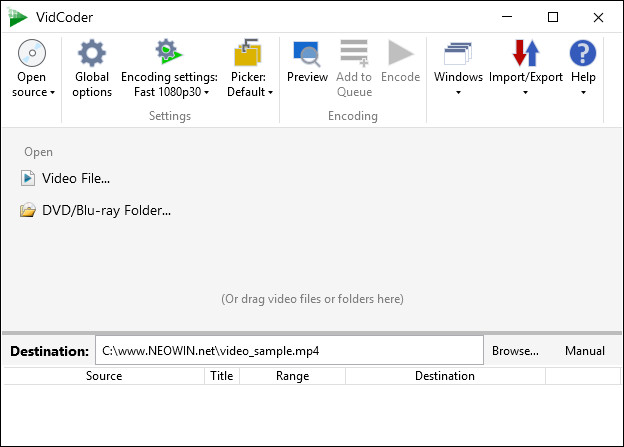Click the Import/Export arrows icon
Image resolution: width=624 pixels, height=447 pixels.
point(525,53)
